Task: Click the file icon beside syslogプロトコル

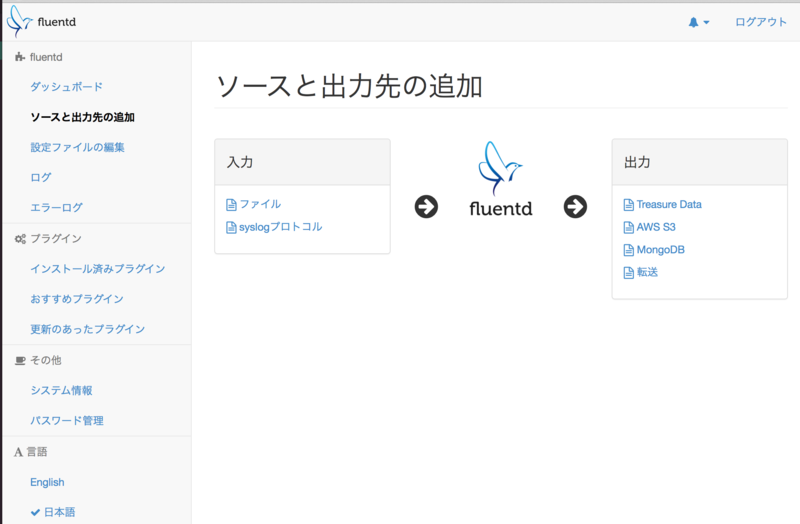Action: pyautogui.click(x=231, y=228)
